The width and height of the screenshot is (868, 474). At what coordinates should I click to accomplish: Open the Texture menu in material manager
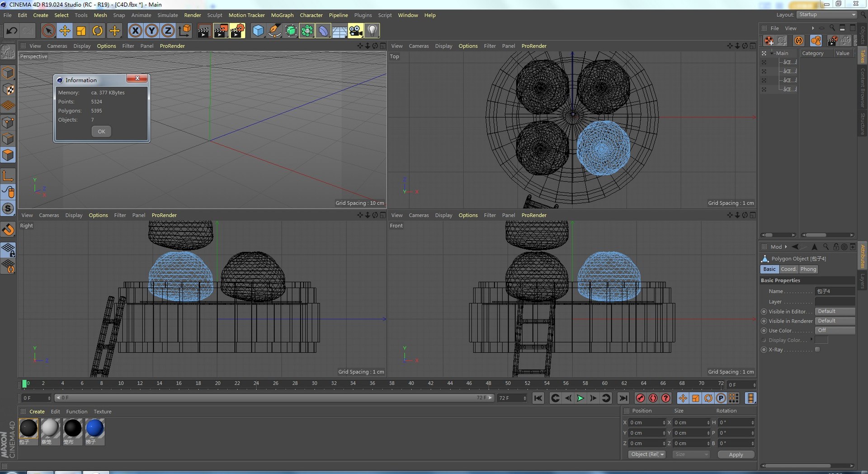click(x=103, y=412)
